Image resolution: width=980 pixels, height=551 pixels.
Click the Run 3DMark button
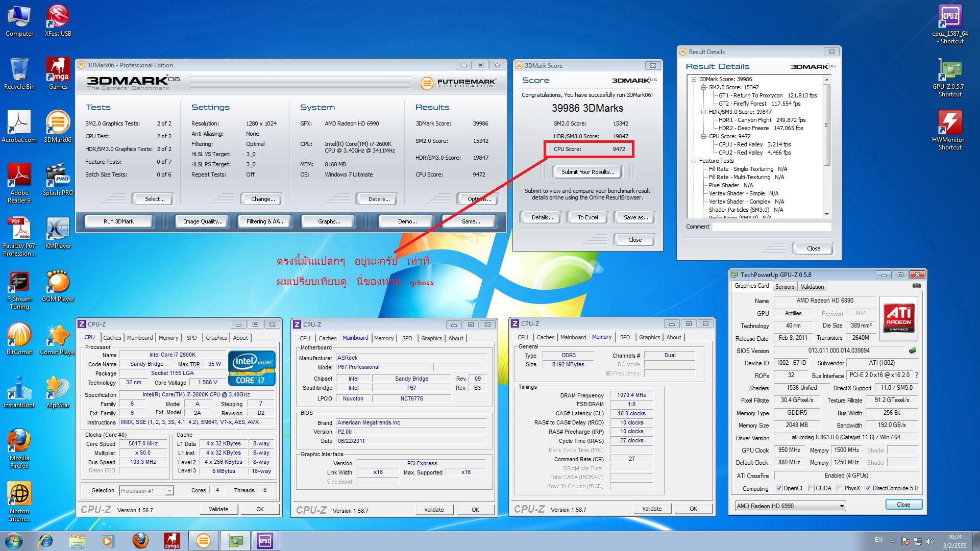tap(118, 221)
